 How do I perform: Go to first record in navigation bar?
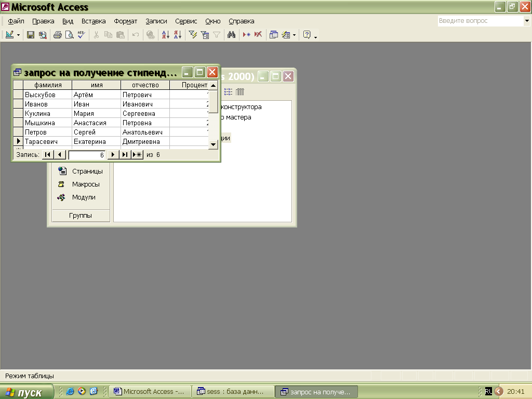[47, 155]
